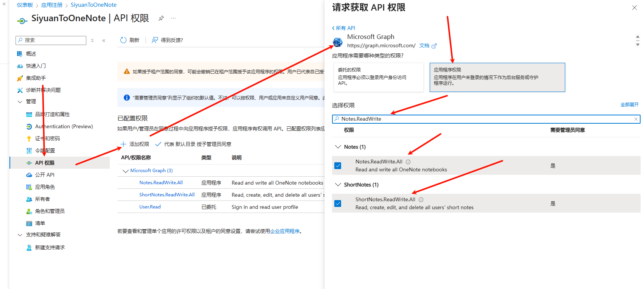Click the pin icon next to page title
The height and width of the screenshot is (289, 644).
[161, 18]
